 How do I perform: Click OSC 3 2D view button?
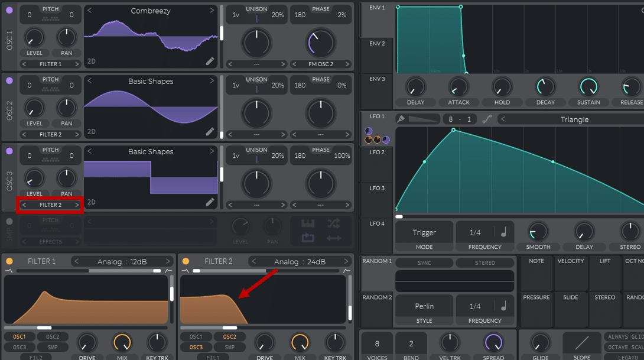pos(91,202)
